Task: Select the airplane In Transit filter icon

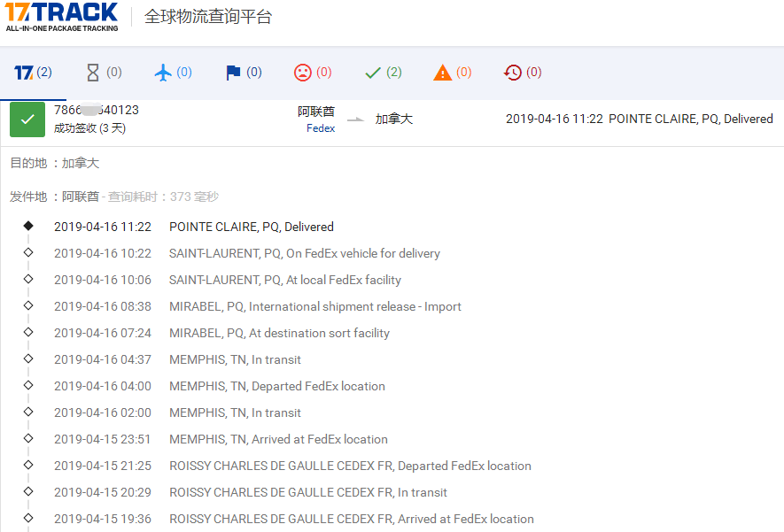Action: (161, 72)
